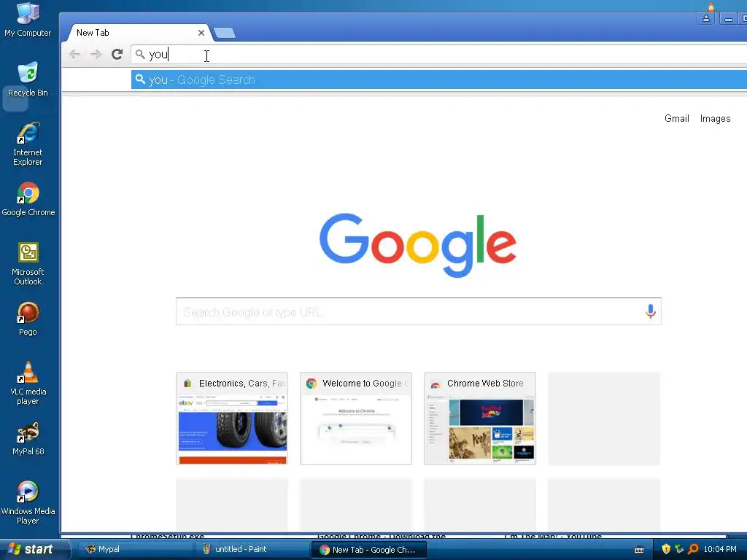
Task: Click the Chrome forward arrow button
Action: pos(96,54)
